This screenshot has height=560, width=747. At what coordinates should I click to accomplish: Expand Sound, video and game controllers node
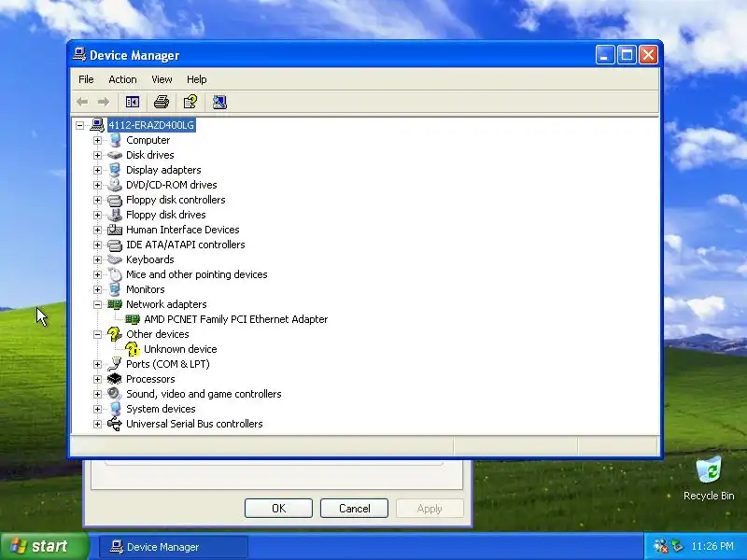(x=98, y=394)
